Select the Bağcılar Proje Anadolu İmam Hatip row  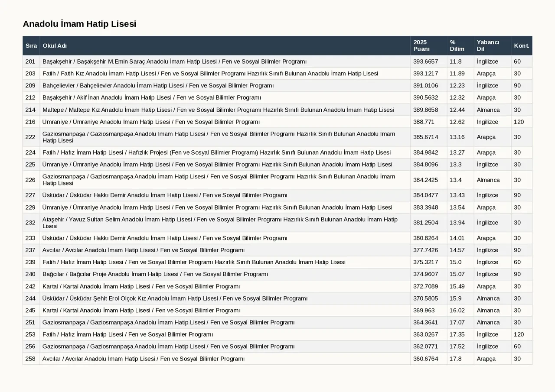(x=277, y=274)
